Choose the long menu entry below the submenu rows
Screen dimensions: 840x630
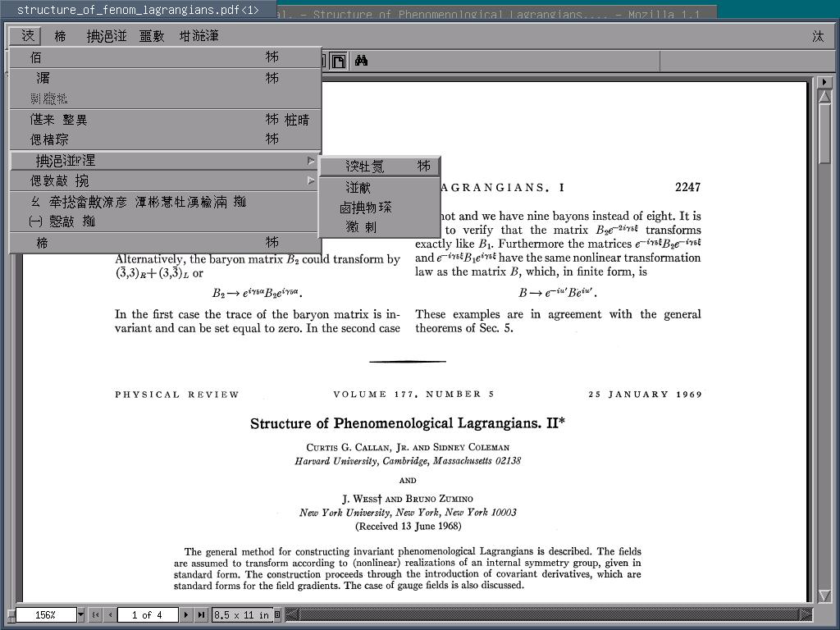(165, 202)
